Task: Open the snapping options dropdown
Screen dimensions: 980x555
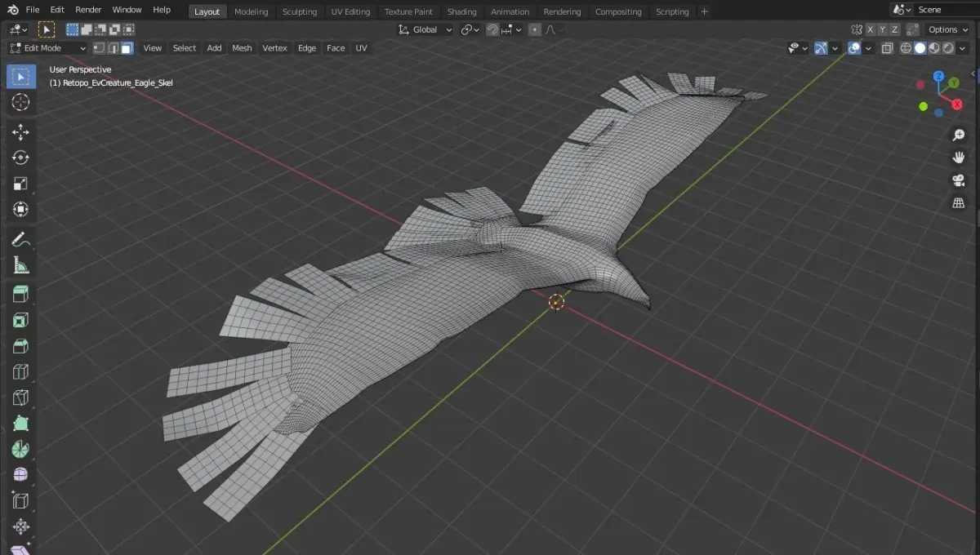Action: (512, 29)
